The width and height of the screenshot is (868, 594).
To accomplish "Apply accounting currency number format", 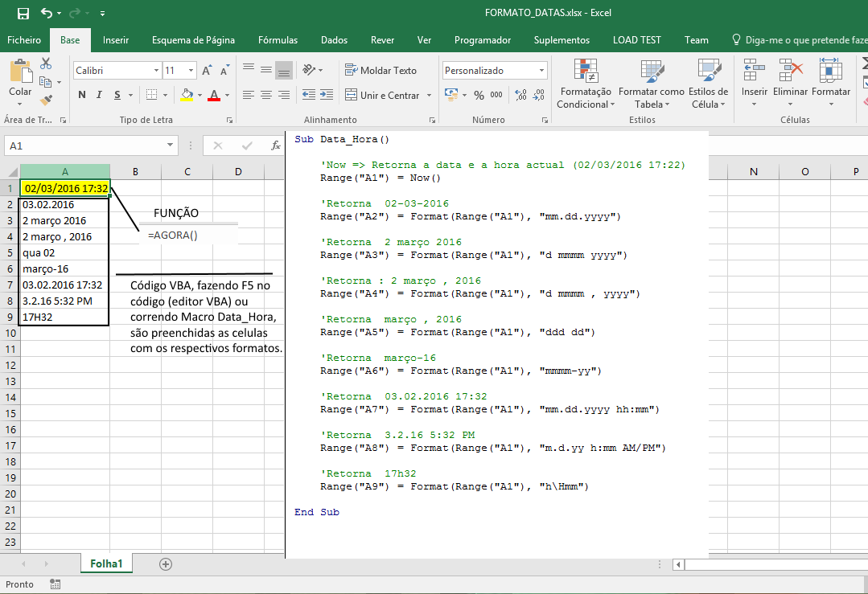I will pos(452,95).
